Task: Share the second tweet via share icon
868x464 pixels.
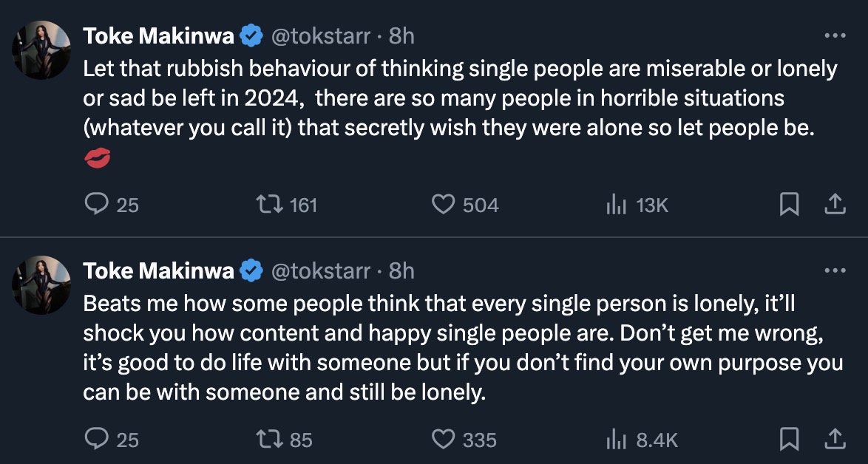Action: tap(834, 440)
